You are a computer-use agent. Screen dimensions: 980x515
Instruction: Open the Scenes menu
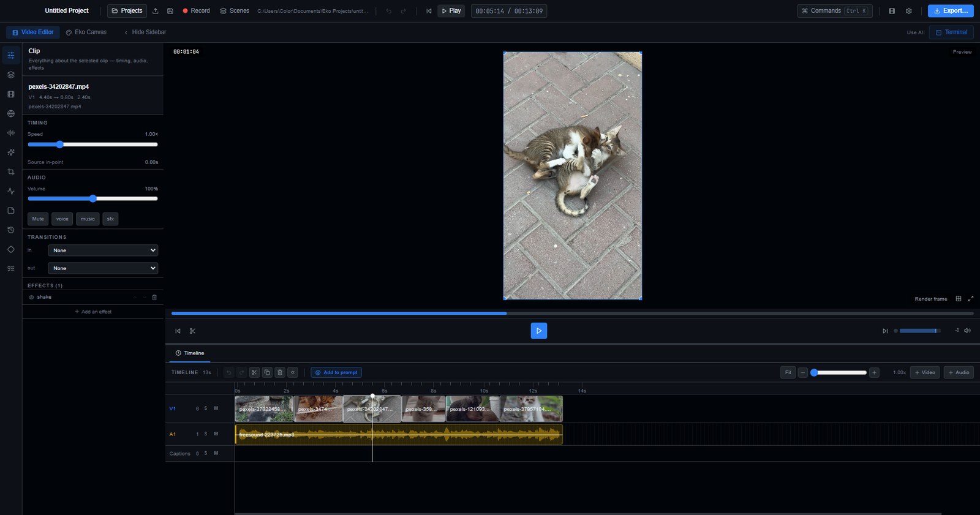coord(235,11)
